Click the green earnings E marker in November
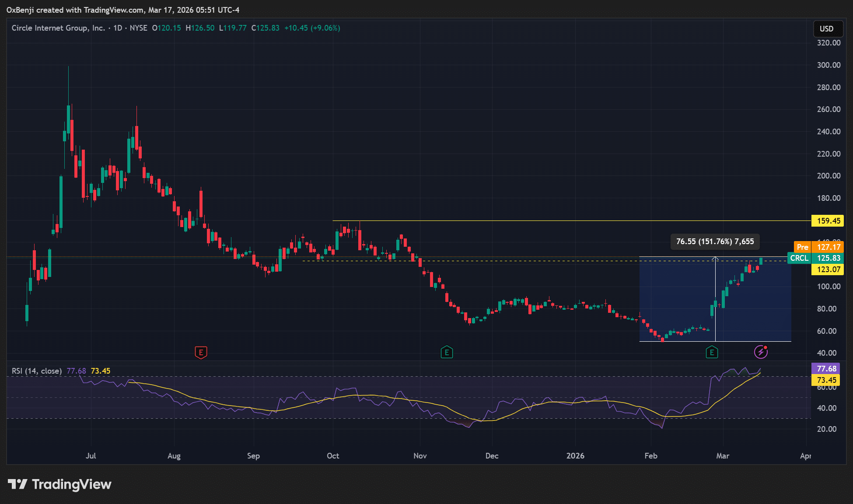This screenshot has width=853, height=504. click(x=447, y=352)
